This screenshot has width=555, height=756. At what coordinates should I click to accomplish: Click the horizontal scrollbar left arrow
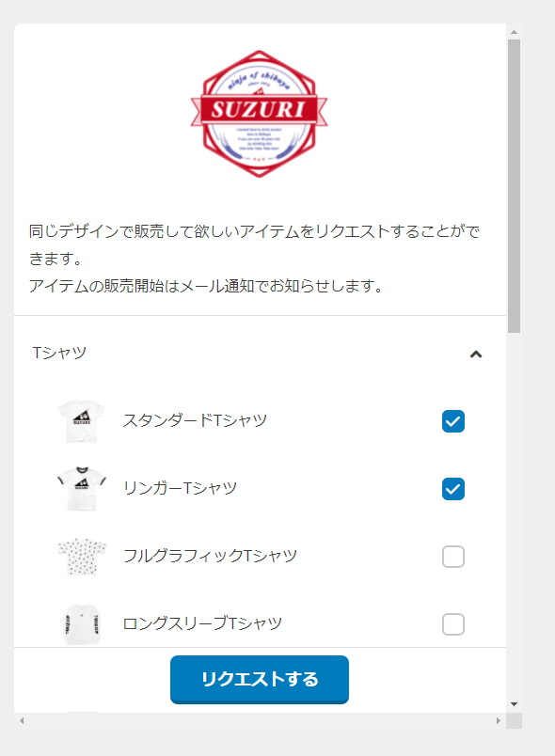pyautogui.click(x=22, y=721)
